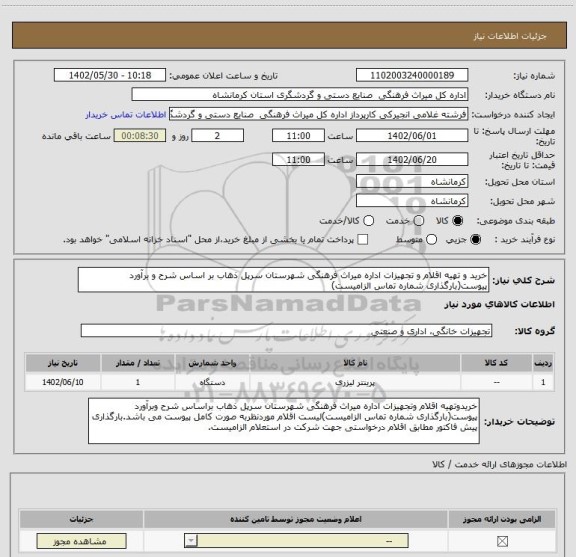Click the response deadline hour 11:00 field

[x=298, y=136]
